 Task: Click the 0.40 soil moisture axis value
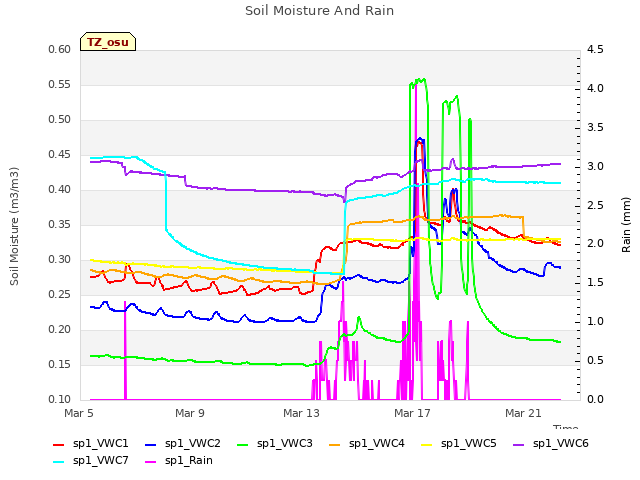(x=60, y=189)
